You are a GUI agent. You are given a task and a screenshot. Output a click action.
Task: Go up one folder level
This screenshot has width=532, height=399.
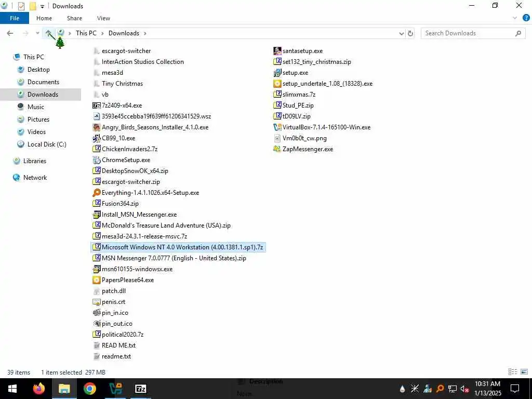[x=48, y=33]
